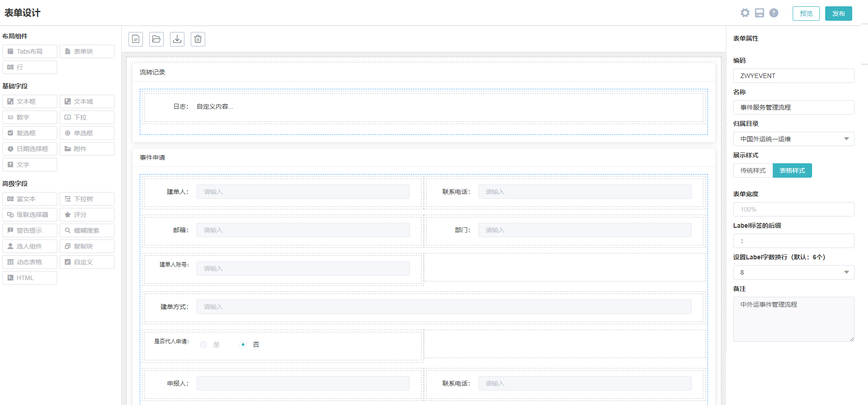Pick the 复选框 field component

[x=30, y=133]
